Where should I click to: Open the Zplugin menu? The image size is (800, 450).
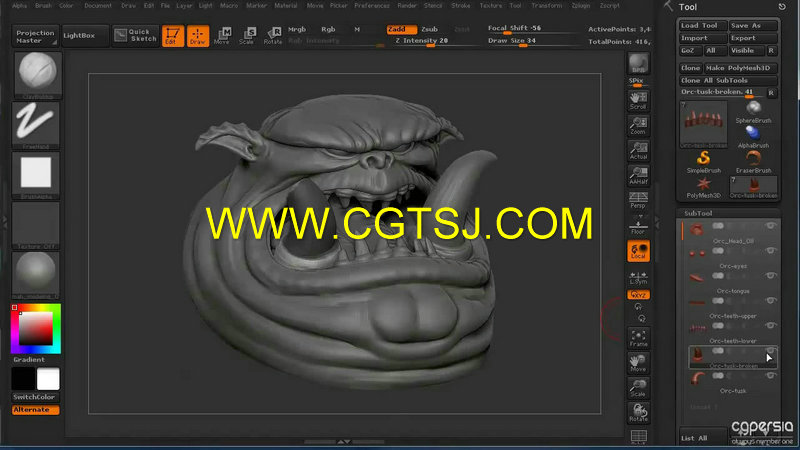(581, 6)
